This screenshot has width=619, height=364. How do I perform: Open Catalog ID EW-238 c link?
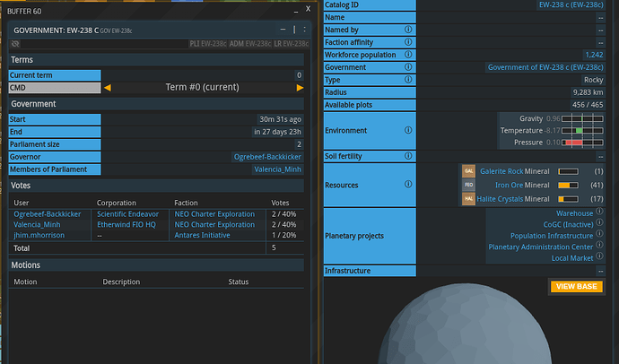tap(571, 4)
